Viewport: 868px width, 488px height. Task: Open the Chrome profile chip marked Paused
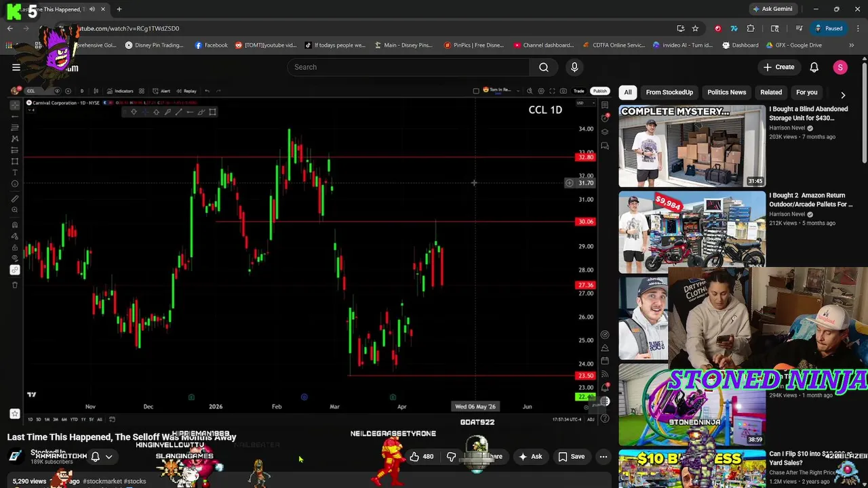click(x=829, y=28)
